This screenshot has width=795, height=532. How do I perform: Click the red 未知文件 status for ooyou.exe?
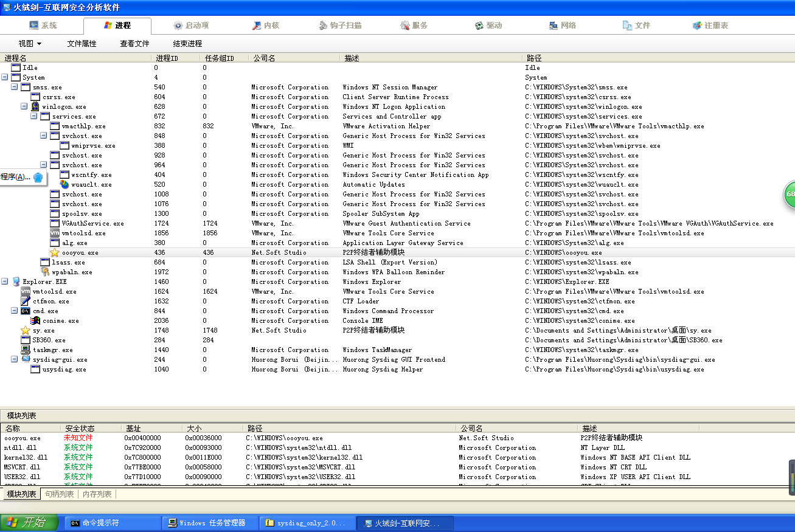point(78,438)
